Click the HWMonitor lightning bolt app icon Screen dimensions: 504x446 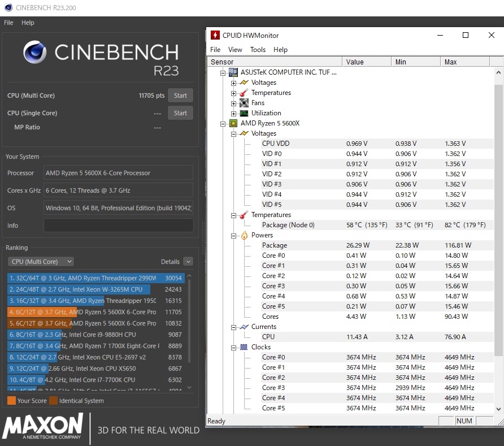coord(215,35)
